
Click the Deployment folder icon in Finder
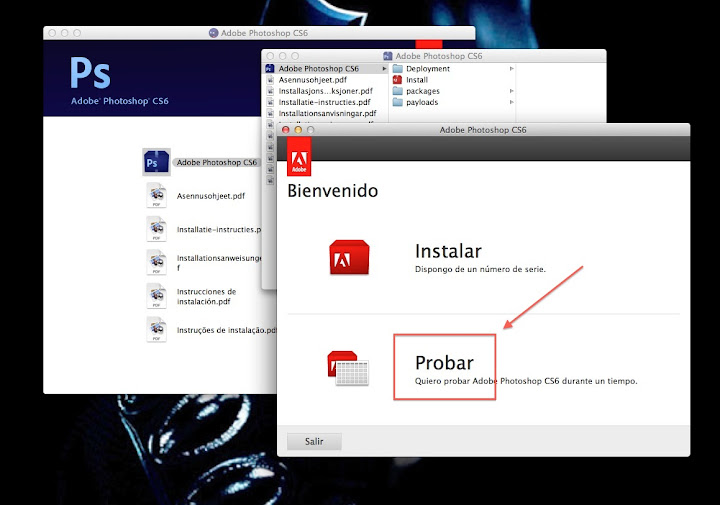(398, 68)
